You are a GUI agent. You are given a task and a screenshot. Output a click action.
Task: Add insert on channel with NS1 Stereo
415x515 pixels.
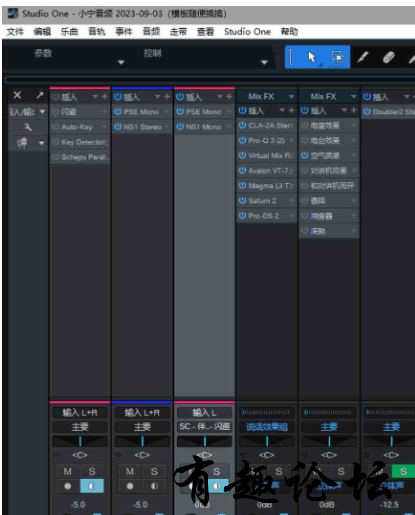point(167,97)
